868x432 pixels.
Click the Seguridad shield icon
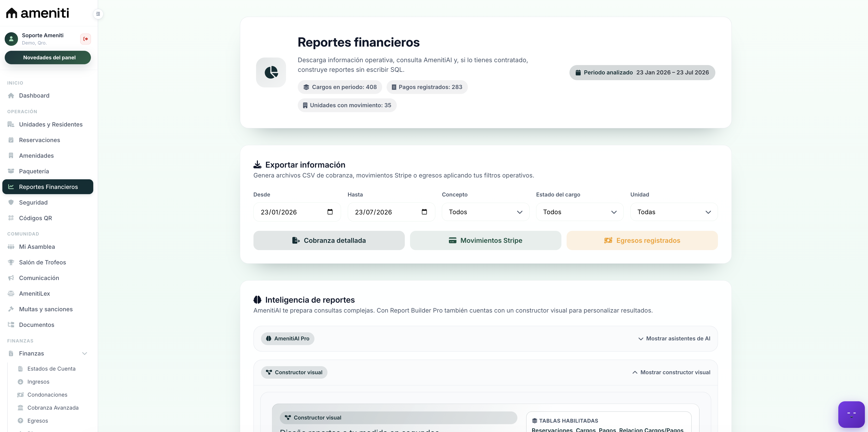[x=11, y=202]
